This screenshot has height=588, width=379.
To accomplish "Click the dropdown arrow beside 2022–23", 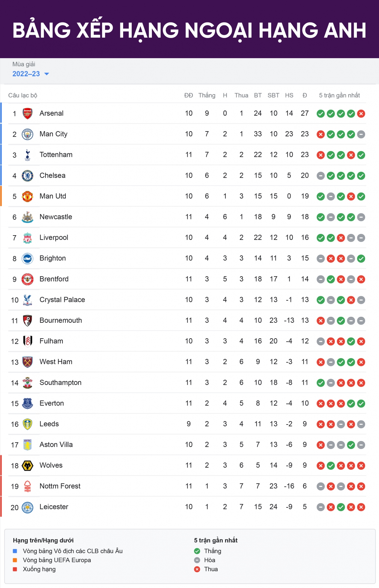I will click(47, 74).
